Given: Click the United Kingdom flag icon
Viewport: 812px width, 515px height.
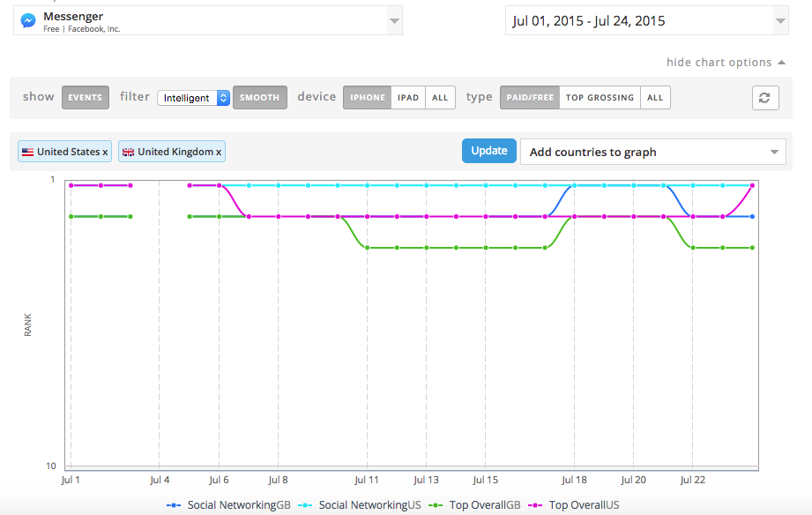Looking at the screenshot, I should click(x=129, y=152).
